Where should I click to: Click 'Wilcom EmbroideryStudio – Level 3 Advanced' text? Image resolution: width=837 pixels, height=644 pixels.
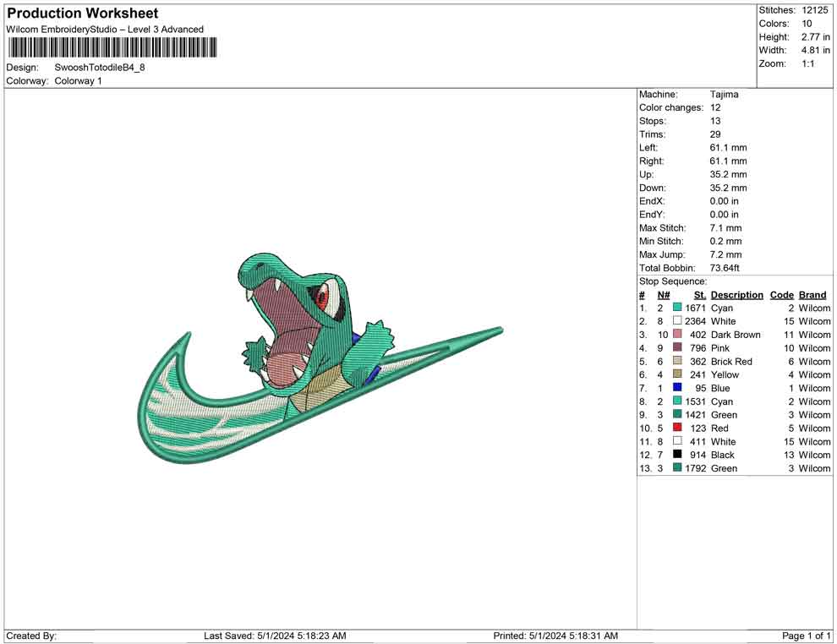pos(105,30)
